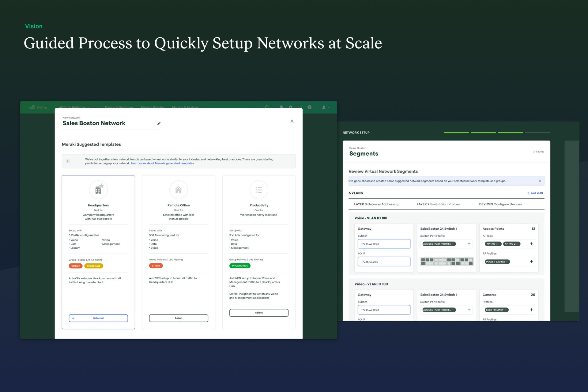Screen dimensions: 588x392
Task: Click the Headquarters building icon
Action: click(98, 190)
